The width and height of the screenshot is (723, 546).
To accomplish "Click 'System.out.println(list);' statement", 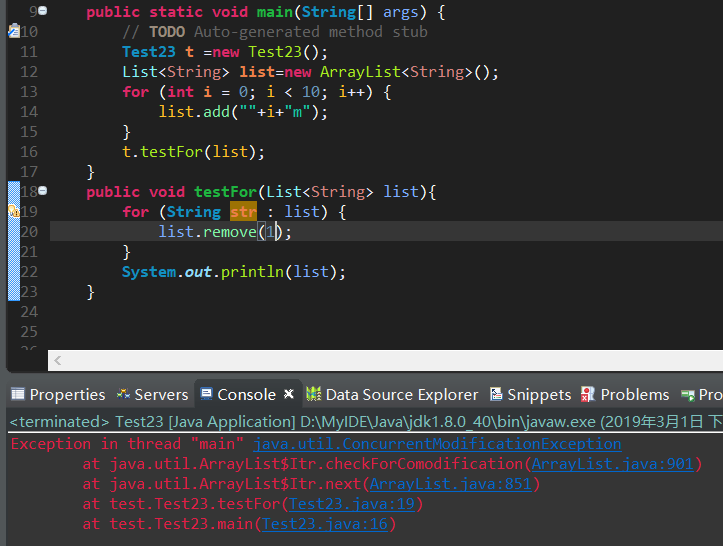I will coord(234,272).
